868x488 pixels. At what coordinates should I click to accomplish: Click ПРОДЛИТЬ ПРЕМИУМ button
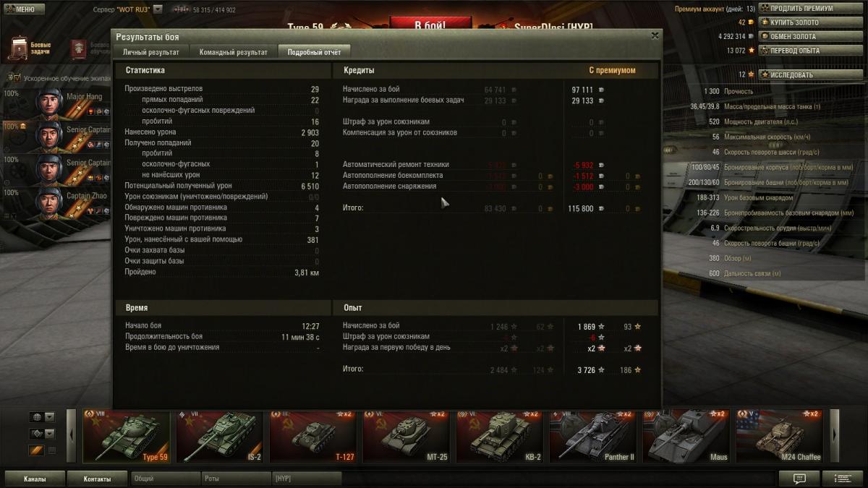click(810, 9)
